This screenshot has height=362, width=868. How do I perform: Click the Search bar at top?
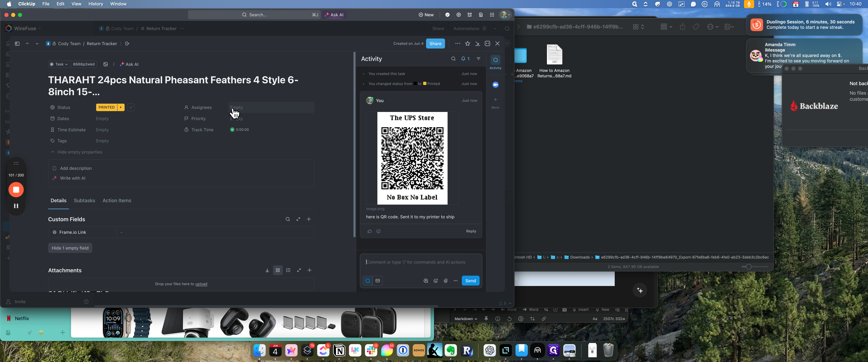[x=254, y=15]
